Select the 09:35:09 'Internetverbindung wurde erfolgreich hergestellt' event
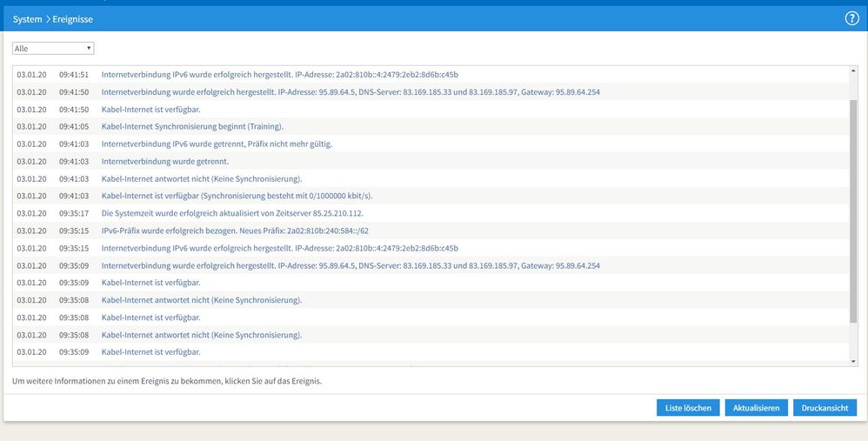868x441 pixels. pyautogui.click(x=431, y=265)
